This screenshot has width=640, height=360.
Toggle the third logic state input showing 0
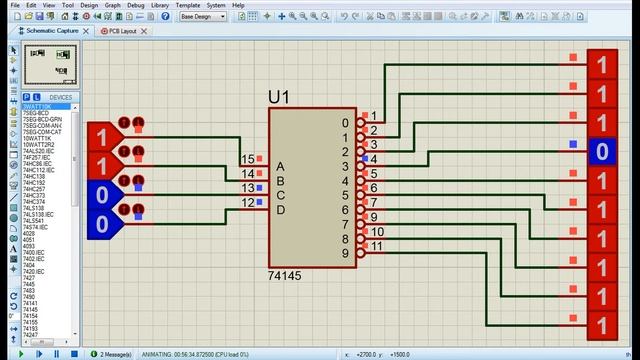(105, 195)
